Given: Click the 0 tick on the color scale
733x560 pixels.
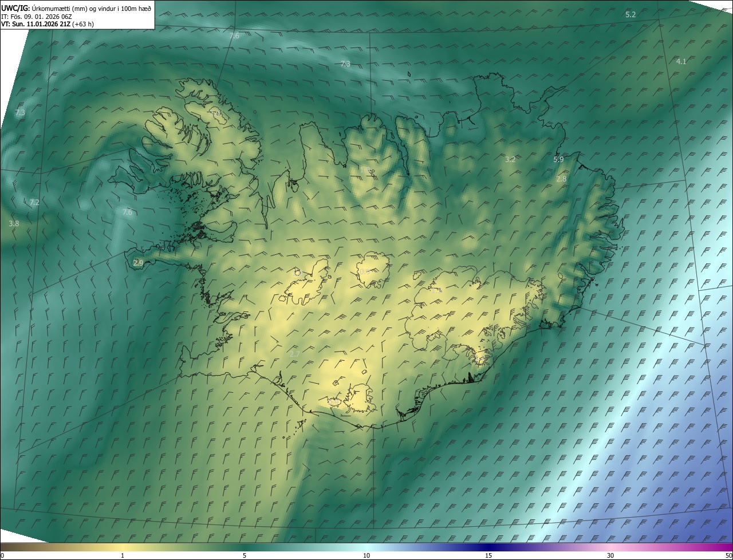Looking at the screenshot, I should point(2,555).
